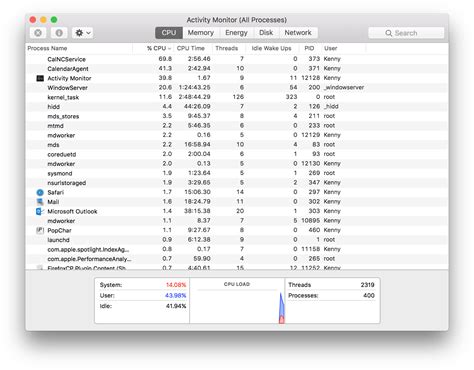Select the Safari process icon
Screen dimensions: 474x370
pos(40,192)
